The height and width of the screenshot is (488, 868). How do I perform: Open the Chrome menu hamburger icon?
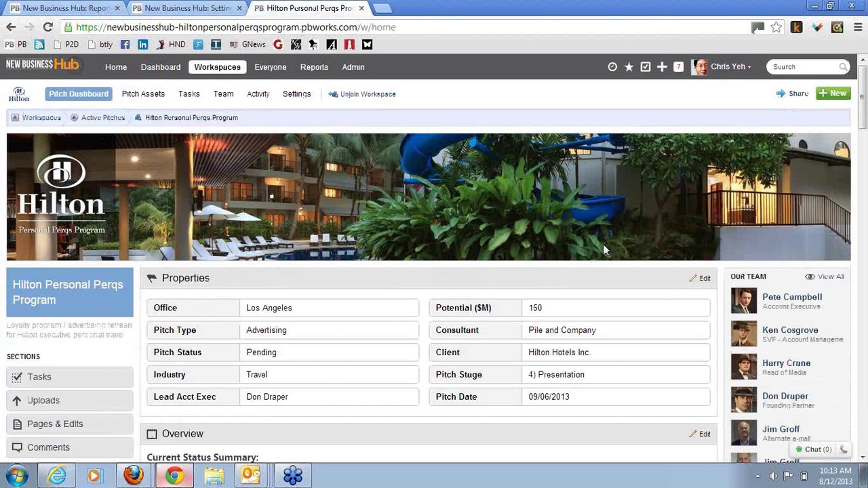tap(858, 27)
